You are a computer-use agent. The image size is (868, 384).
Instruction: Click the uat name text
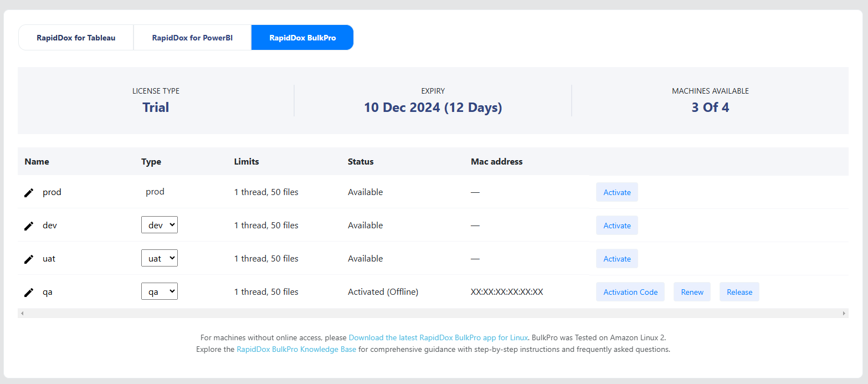pos(49,258)
